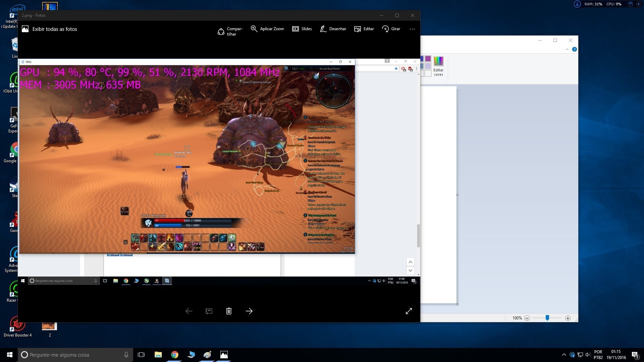This screenshot has height=362, width=644.
Task: Click the zoom-in plus button in Paint
Action: (568, 318)
